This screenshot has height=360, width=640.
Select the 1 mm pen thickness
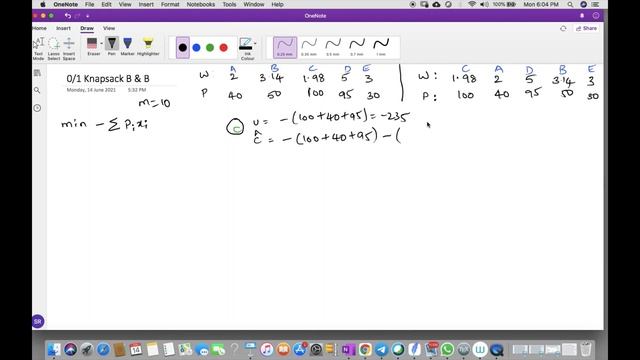tap(381, 47)
